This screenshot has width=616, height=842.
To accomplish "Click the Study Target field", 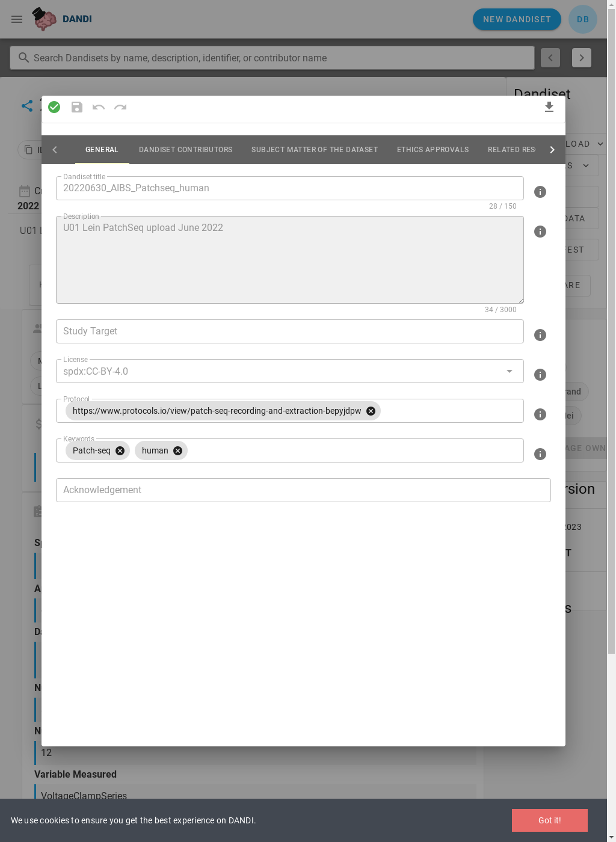I will coord(289,331).
